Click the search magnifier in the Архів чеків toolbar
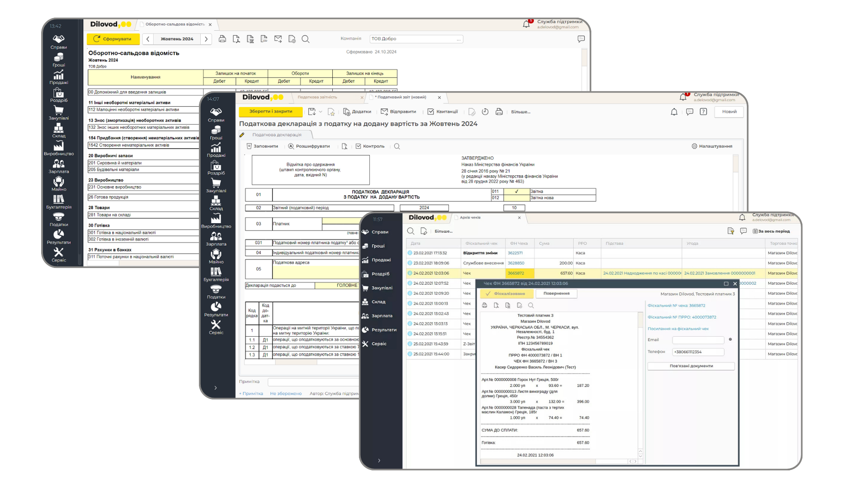Viewport: 868px width, 488px height. (410, 231)
